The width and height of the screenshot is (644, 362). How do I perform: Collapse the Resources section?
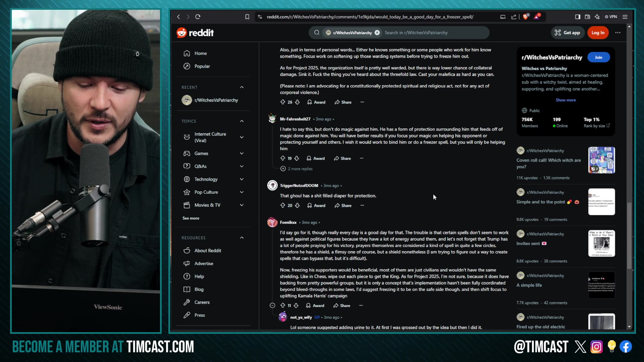click(x=242, y=238)
